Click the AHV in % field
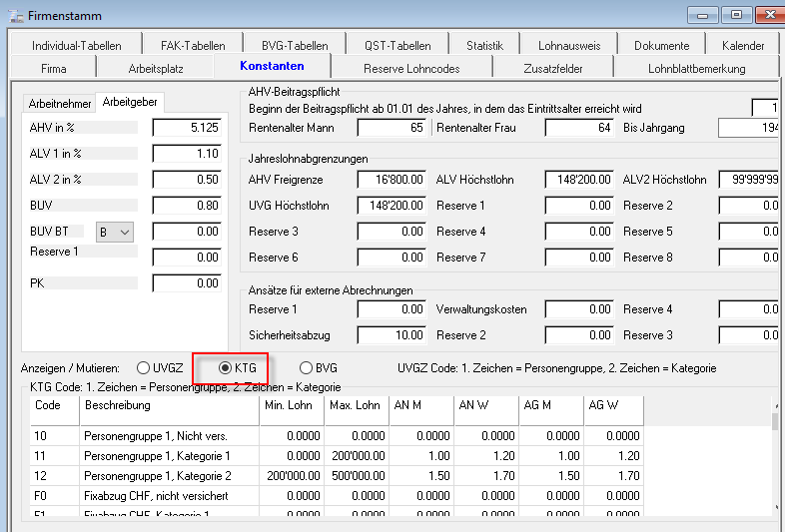 (187, 128)
